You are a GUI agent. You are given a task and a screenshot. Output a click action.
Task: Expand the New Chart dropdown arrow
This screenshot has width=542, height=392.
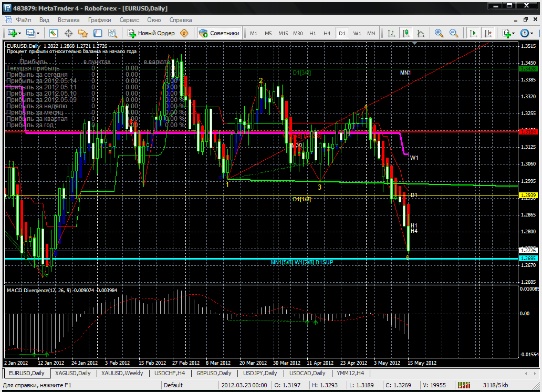(20, 34)
